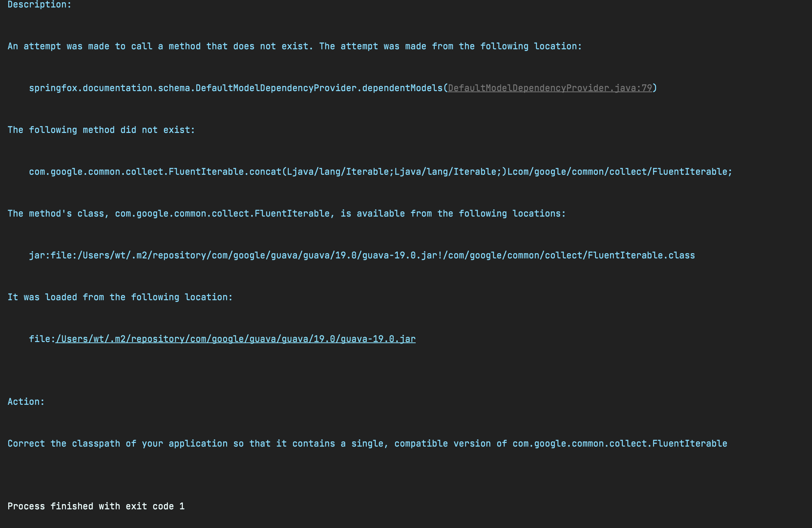Viewport: 812px width, 528px height.
Task: Click the return type text "Lcom/google/common/collect/FluentIterable;"
Action: point(619,172)
